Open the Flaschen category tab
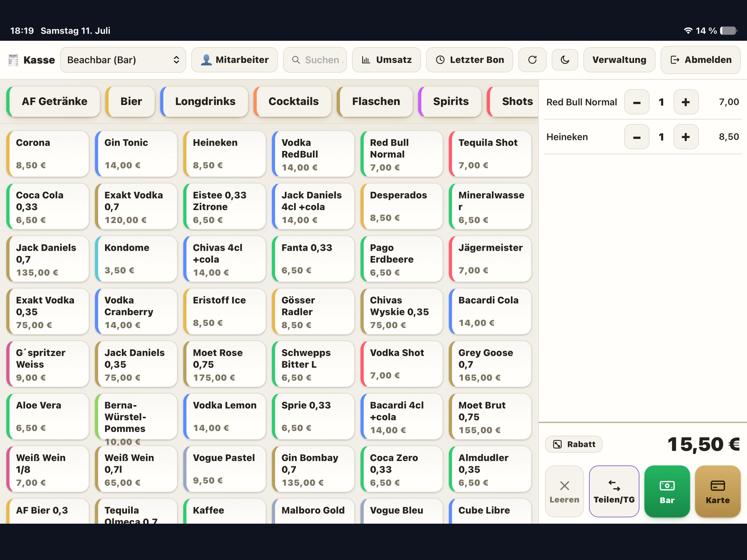This screenshot has width=747, height=560. [x=375, y=101]
